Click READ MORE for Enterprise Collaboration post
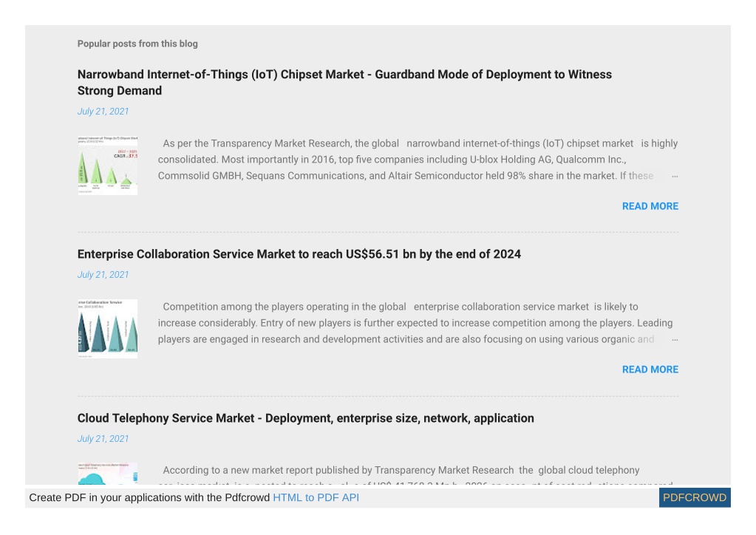The width and height of the screenshot is (756, 535). point(650,369)
